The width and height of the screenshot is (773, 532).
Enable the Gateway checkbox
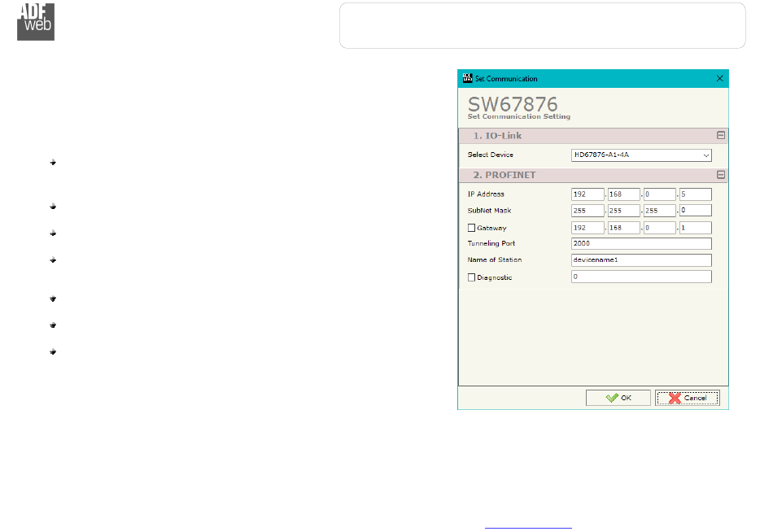tap(472, 229)
